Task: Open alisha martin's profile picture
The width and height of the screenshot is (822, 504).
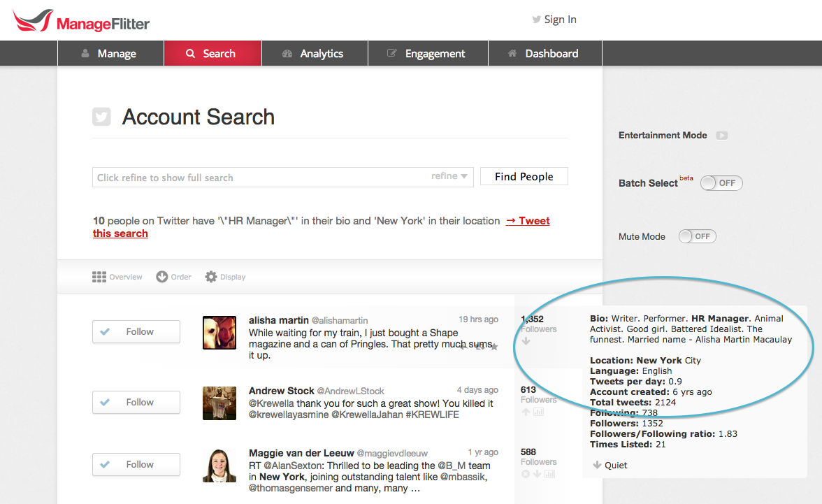Action: [219, 333]
